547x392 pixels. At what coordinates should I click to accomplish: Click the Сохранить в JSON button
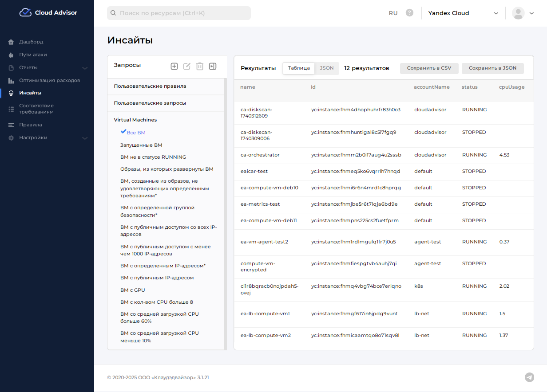click(492, 68)
